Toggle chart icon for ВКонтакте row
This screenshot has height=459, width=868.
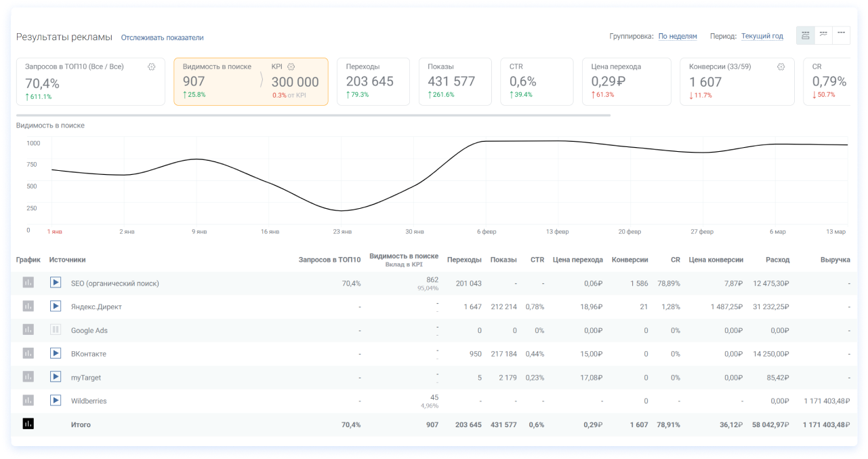tap(28, 353)
